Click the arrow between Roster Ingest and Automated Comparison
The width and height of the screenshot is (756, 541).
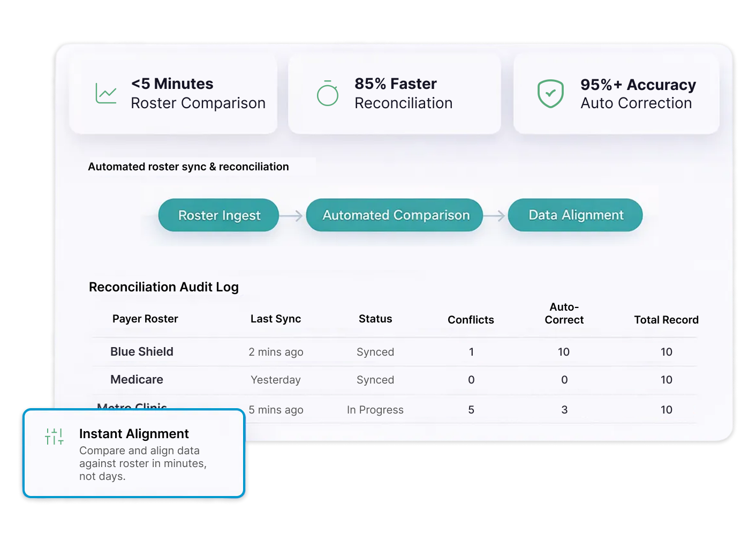292,215
